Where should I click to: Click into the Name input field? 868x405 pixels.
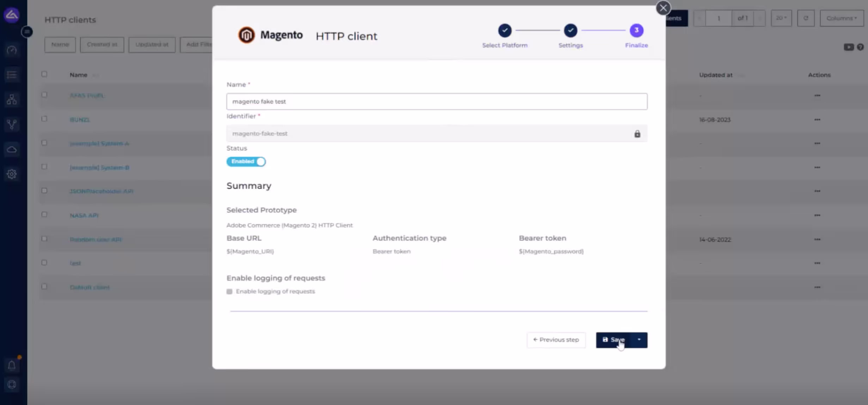[437, 101]
